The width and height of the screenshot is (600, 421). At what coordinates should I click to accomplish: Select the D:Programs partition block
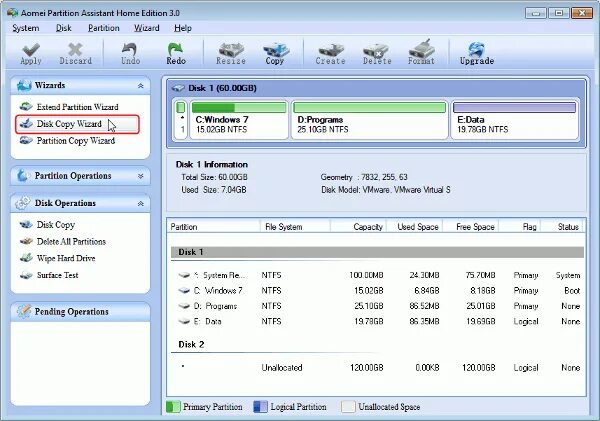[369, 119]
